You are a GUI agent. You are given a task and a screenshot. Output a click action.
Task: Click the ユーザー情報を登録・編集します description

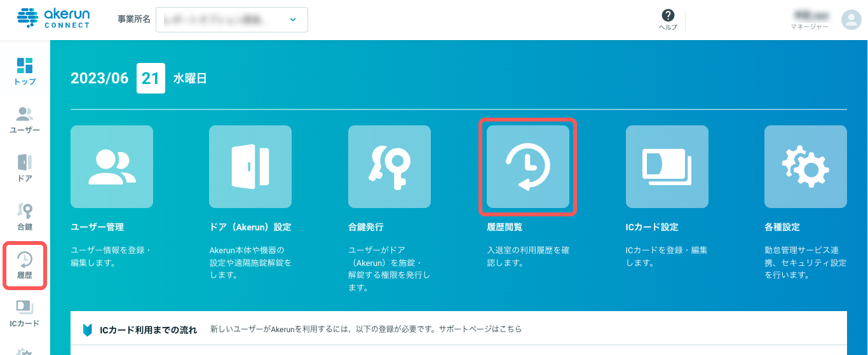tap(111, 256)
